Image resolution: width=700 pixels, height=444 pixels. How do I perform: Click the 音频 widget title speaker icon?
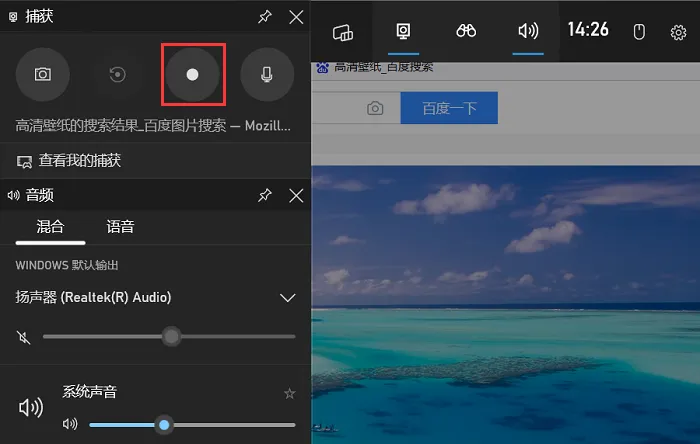[x=13, y=195]
